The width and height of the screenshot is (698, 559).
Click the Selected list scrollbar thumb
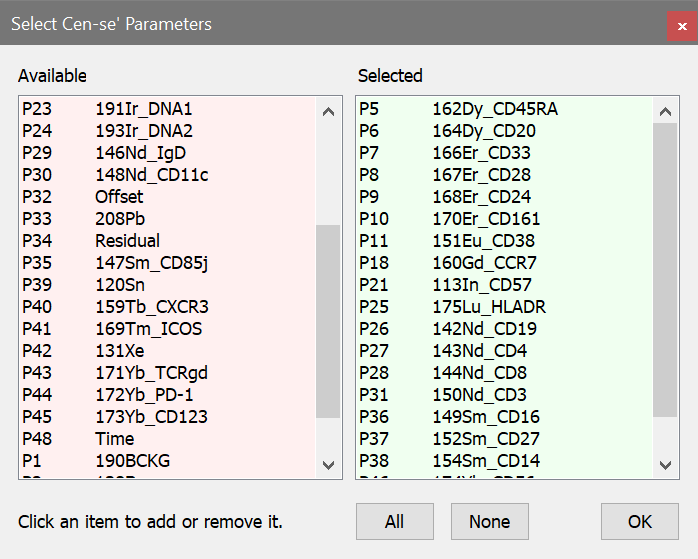[665, 270]
